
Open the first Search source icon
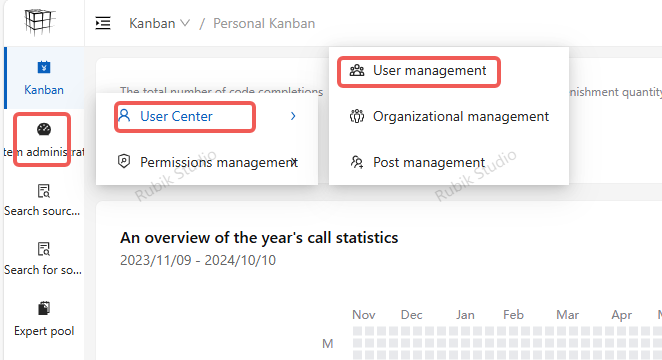click(44, 191)
